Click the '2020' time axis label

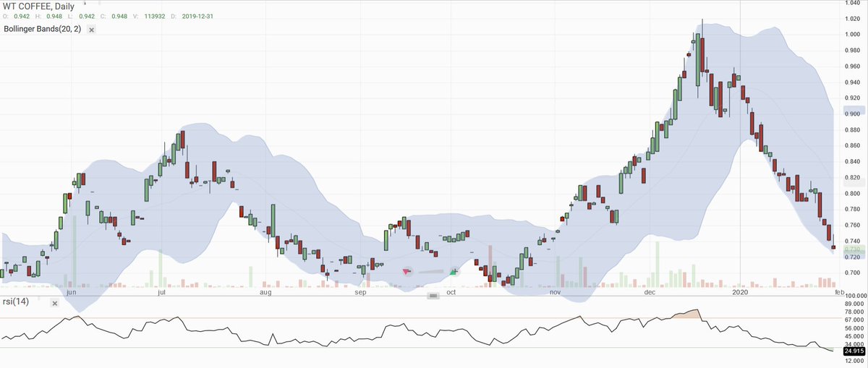[740, 293]
